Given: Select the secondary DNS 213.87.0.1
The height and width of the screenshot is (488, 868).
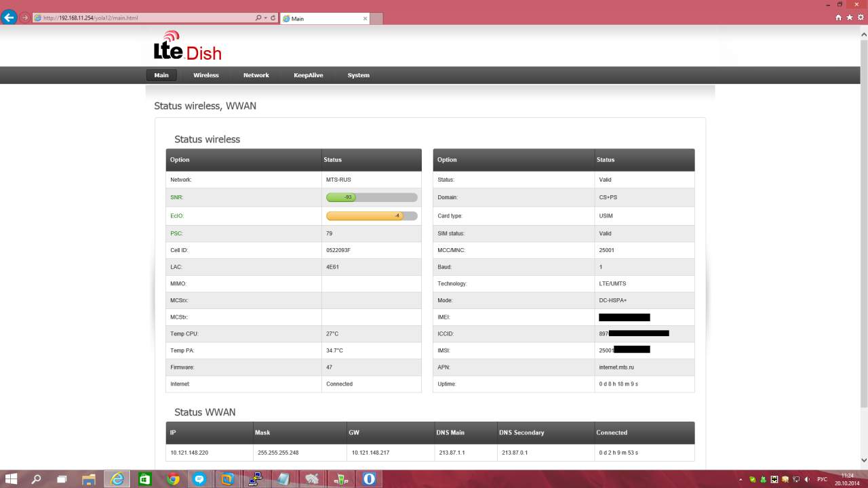Looking at the screenshot, I should [515, 453].
